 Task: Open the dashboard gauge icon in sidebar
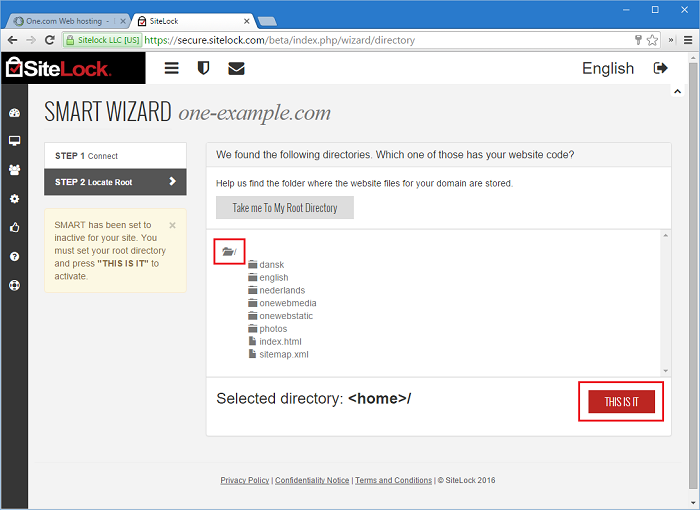pos(14,113)
